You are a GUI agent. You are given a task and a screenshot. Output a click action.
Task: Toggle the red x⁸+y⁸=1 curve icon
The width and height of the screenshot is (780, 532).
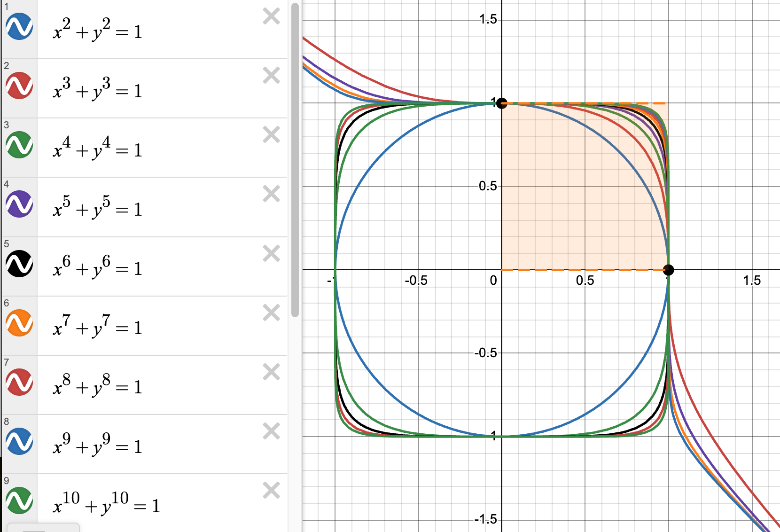[x=19, y=382]
